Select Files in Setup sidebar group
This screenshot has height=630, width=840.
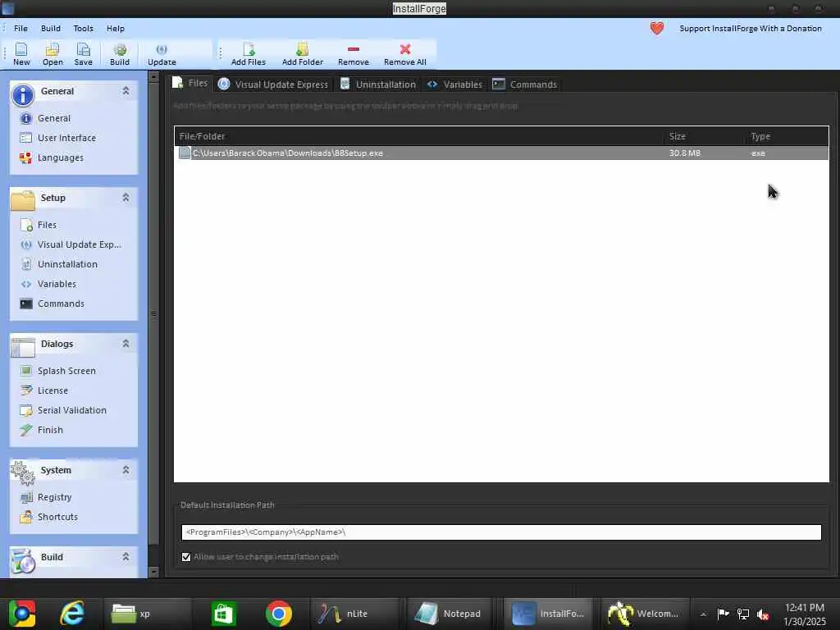click(38, 225)
